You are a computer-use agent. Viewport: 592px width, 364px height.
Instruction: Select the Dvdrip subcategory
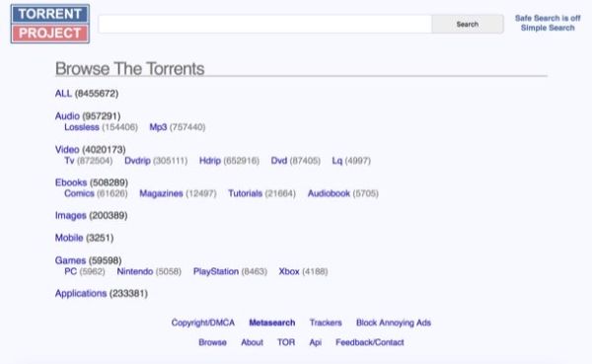click(x=137, y=161)
